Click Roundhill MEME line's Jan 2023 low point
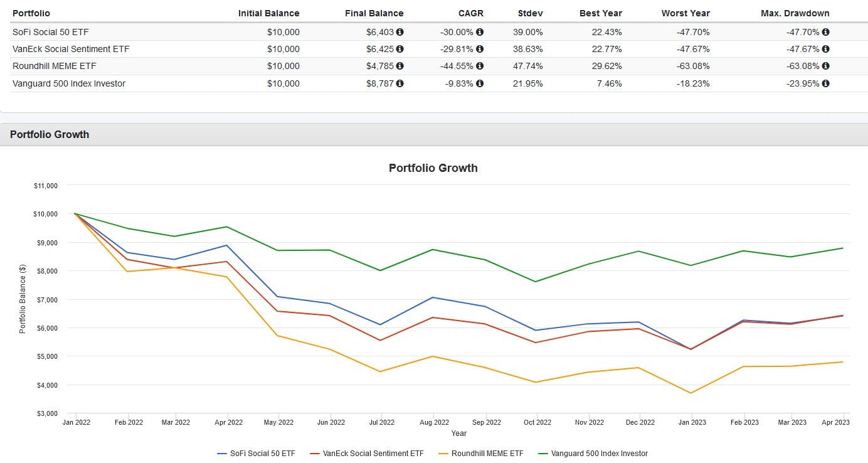 point(691,393)
